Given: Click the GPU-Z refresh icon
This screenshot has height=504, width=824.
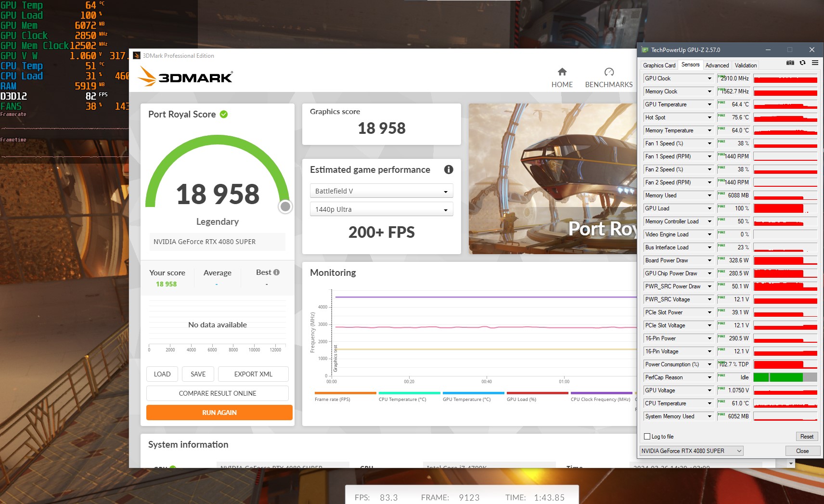Looking at the screenshot, I should (x=802, y=63).
